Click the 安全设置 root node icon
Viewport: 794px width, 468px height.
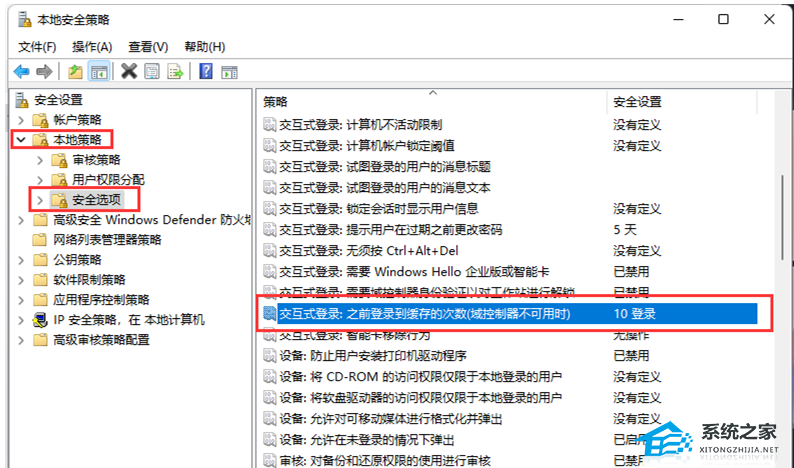[22, 100]
